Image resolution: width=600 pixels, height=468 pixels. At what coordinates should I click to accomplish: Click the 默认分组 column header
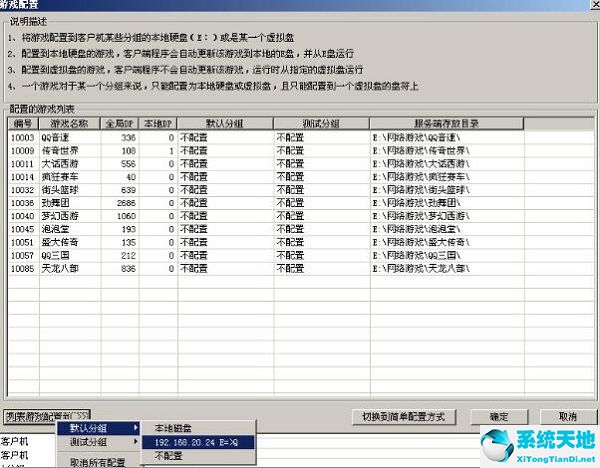click(225, 124)
